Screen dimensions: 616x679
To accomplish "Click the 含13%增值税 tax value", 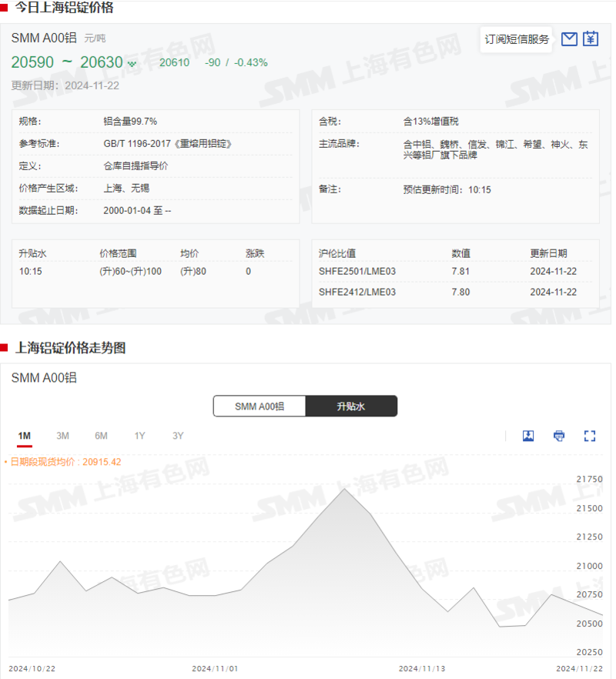I will tap(430, 122).
